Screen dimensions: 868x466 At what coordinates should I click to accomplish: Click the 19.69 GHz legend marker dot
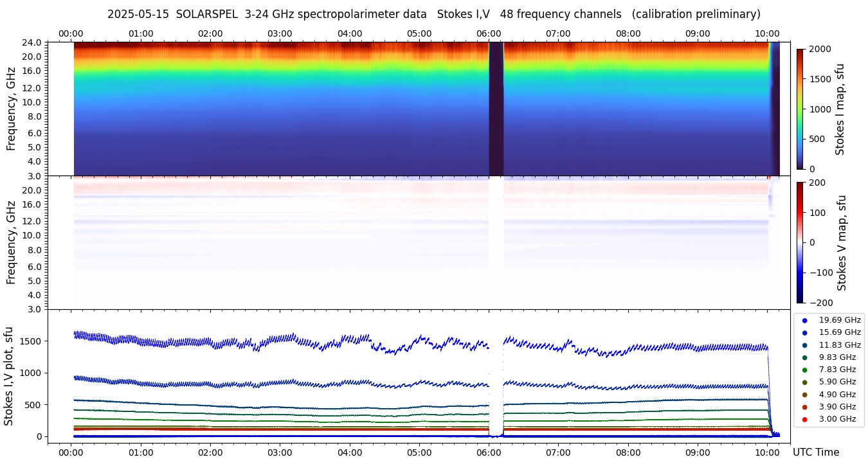pyautogui.click(x=804, y=320)
